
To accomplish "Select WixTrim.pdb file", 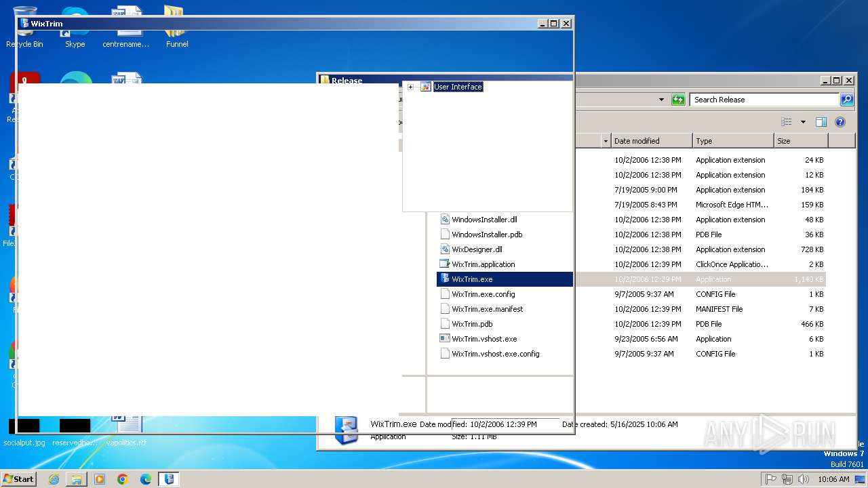I will [472, 324].
